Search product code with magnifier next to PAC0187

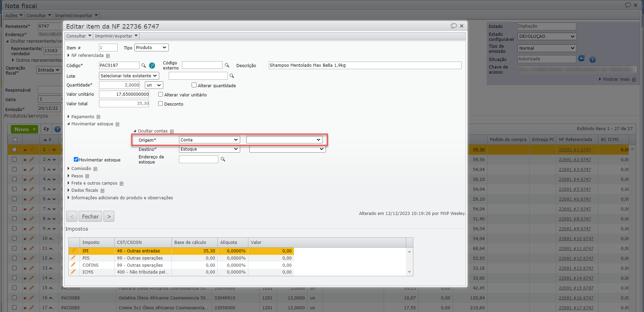pos(144,65)
